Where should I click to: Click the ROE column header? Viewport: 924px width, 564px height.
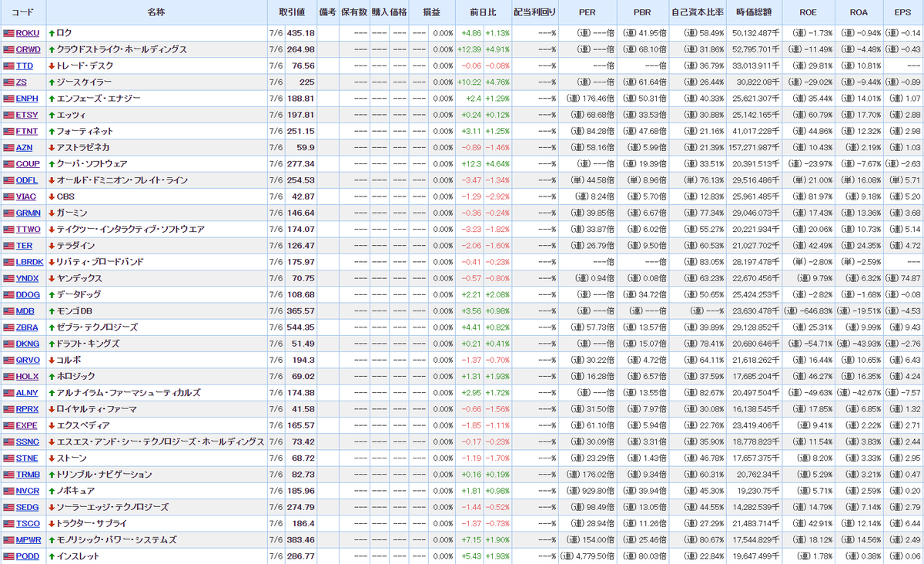[x=808, y=12]
